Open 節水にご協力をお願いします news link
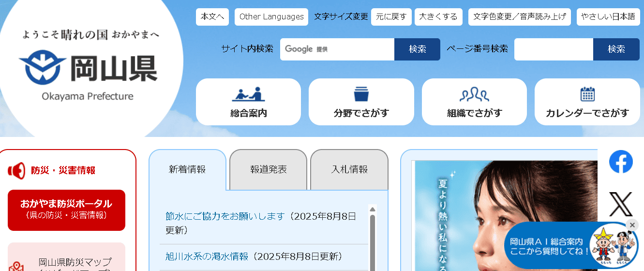Image resolution: width=644 pixels, height=271 pixels. pos(225,216)
